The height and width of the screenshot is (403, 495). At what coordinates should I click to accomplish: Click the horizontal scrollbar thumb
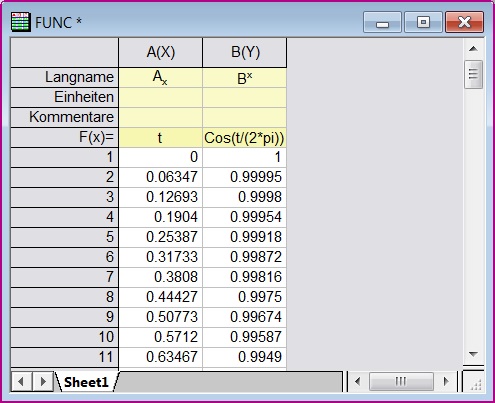pos(401,381)
